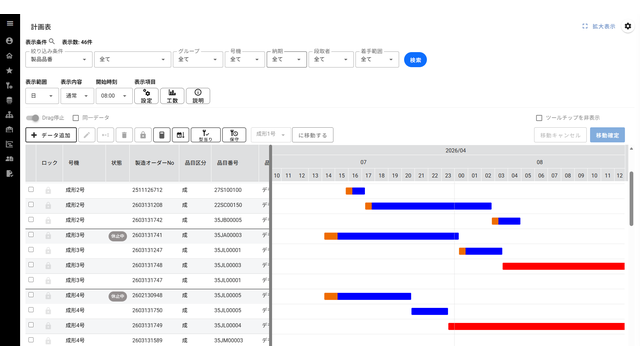This screenshot has width=640, height=360.
Task: Select row checkbox for order 2603131208
Action: click(31, 205)
